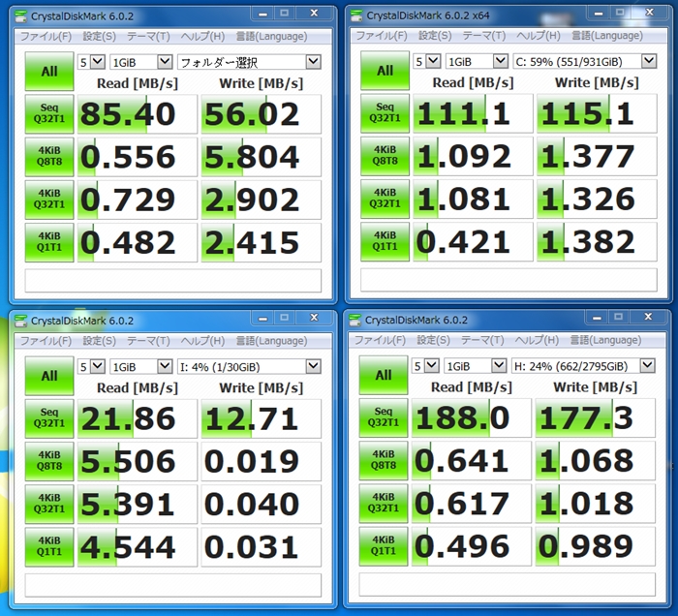Image resolution: width=678 pixels, height=616 pixels.
Task: Click app icon of the I: drive window
Action: 20,321
